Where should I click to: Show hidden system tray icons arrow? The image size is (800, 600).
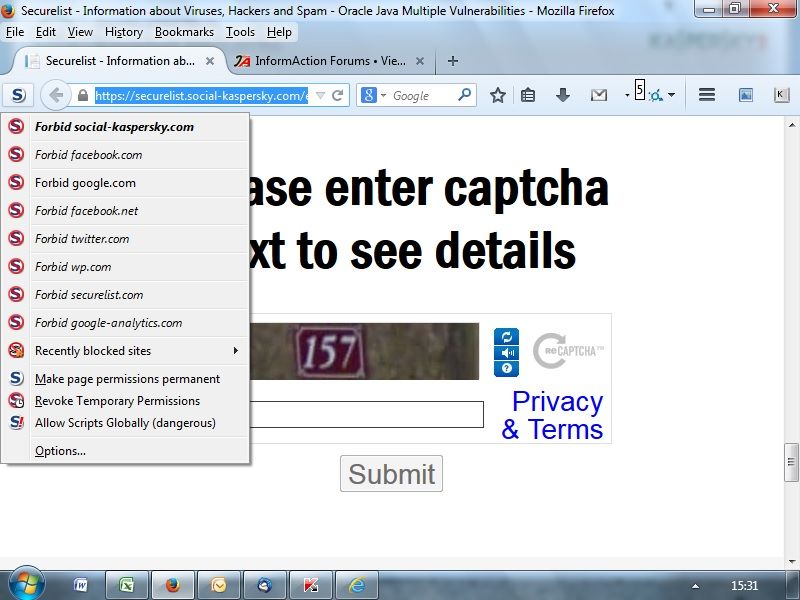tap(695, 586)
